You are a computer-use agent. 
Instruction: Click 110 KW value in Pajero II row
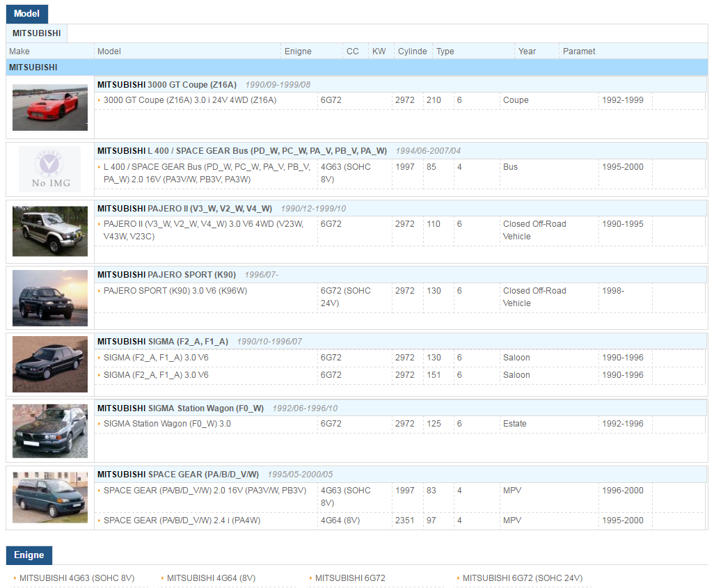tap(434, 224)
